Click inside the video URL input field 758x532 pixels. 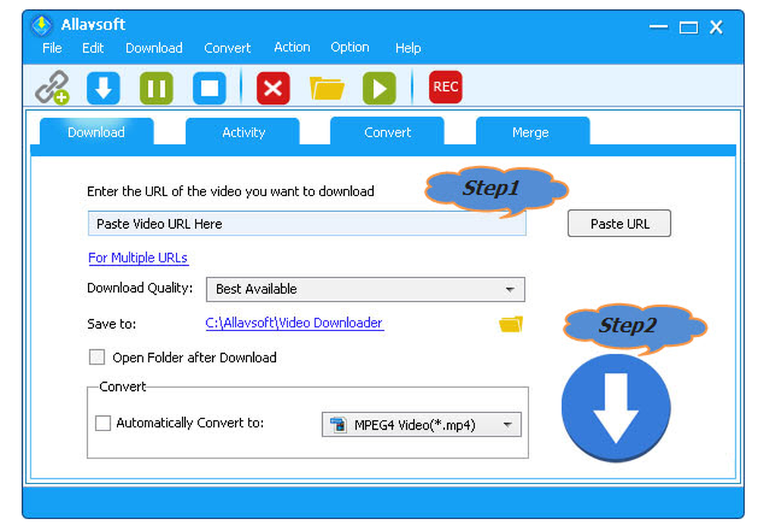click(x=306, y=224)
